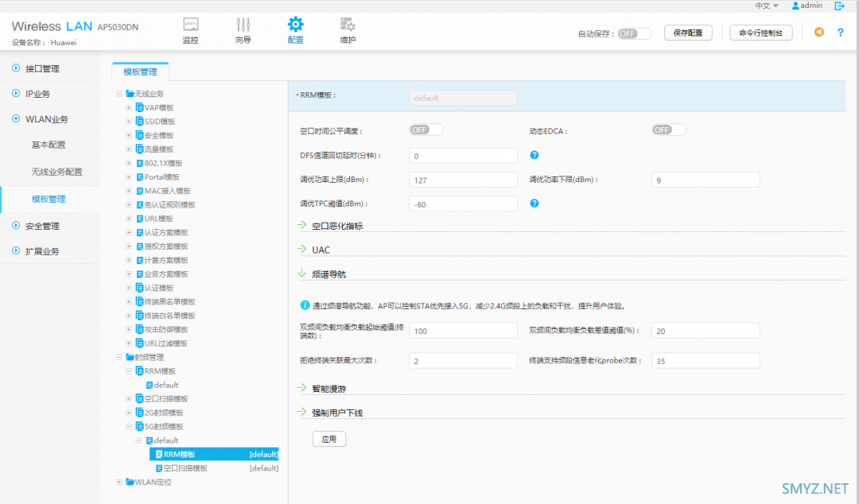This screenshot has height=504, width=859.
Task: Click the VAP模板 template icon
Action: (x=140, y=107)
